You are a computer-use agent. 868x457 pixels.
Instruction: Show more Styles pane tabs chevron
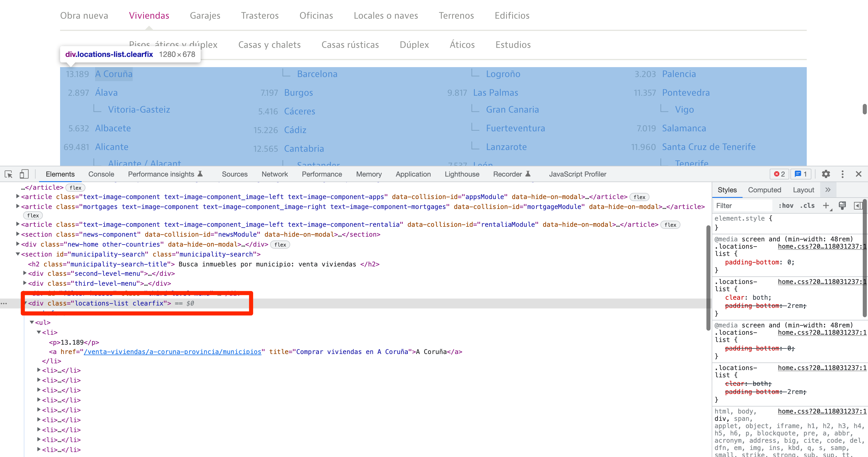[x=828, y=190]
